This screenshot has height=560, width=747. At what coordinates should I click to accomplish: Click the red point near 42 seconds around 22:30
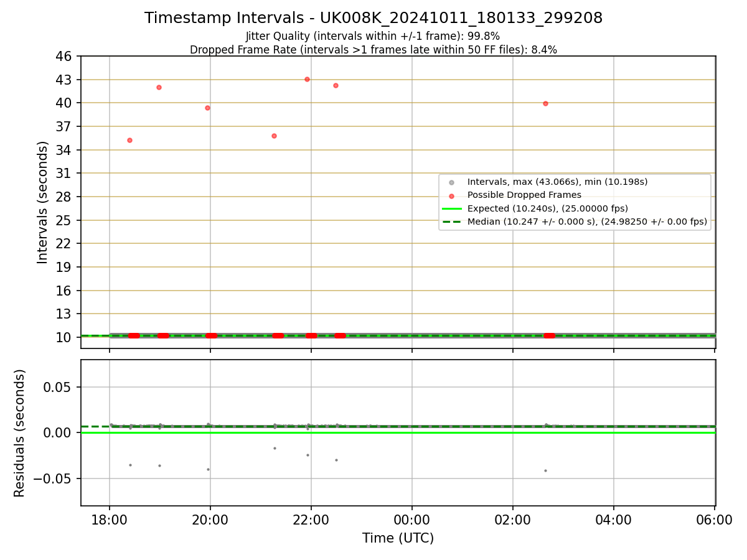(336, 85)
